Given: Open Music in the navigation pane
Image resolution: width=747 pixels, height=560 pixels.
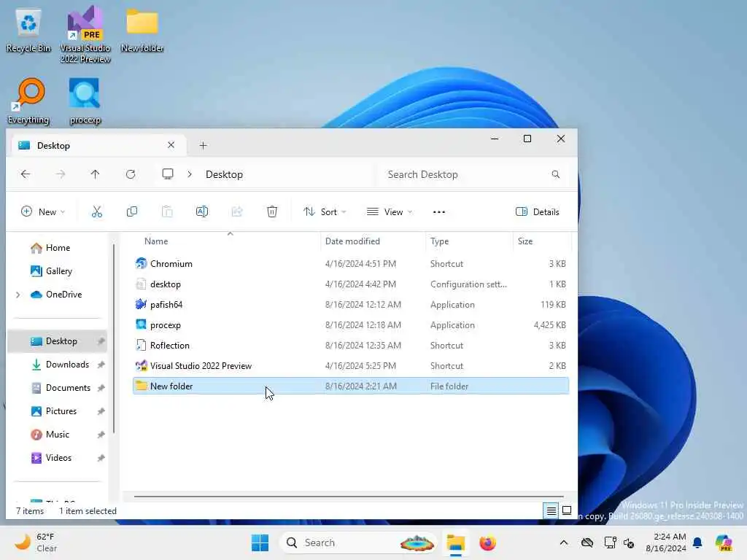Looking at the screenshot, I should [57, 435].
